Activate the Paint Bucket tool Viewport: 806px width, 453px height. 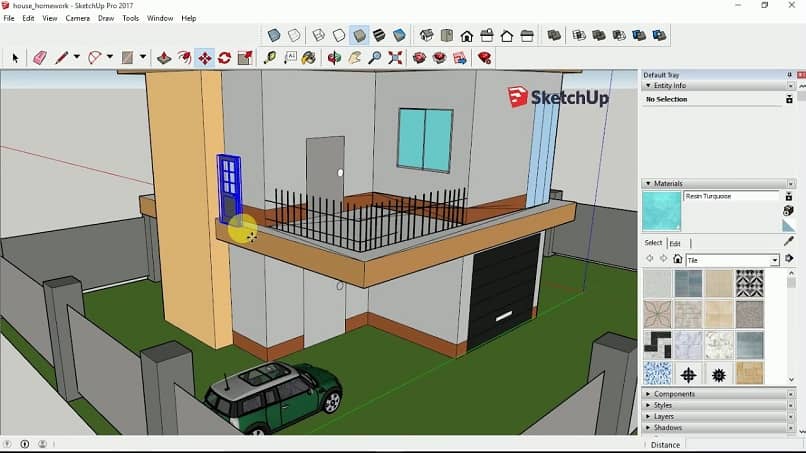(x=309, y=58)
